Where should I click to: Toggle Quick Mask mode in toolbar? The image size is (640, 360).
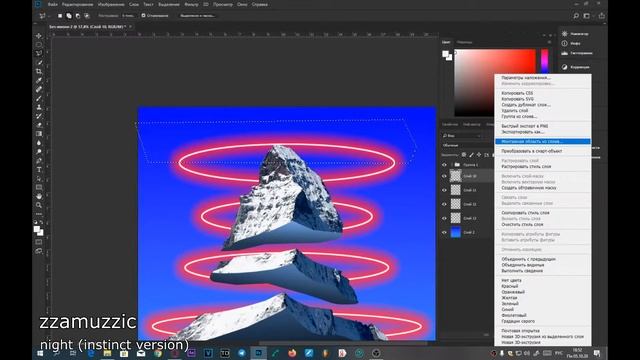[39, 242]
